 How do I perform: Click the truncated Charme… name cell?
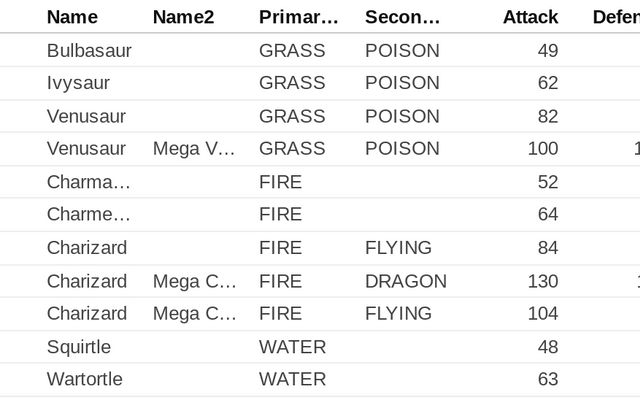88,215
